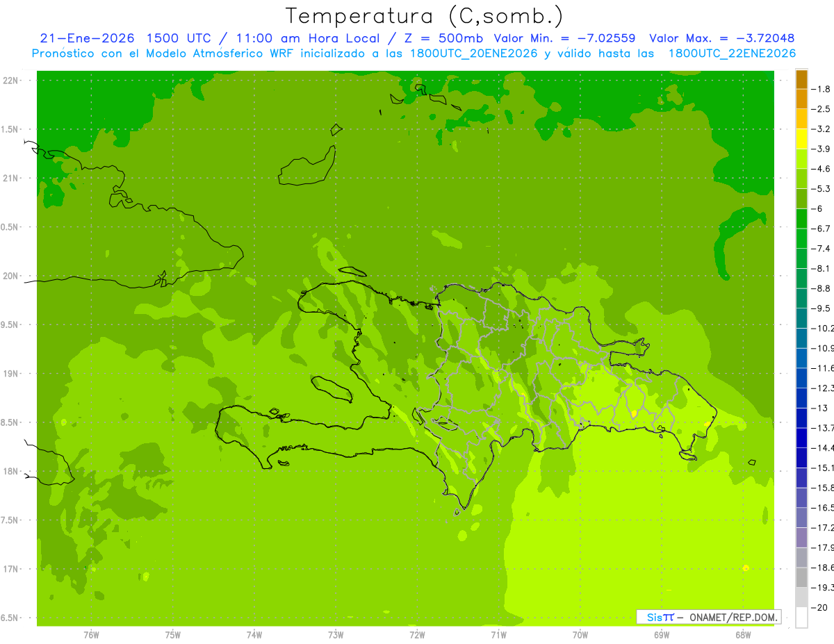Screen dimensions: 834x644
Task: Click the "Temperatura (C,somb.)" title
Action: click(425, 16)
